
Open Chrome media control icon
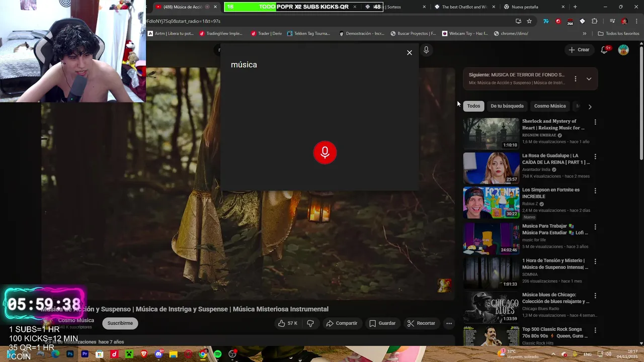point(612,21)
